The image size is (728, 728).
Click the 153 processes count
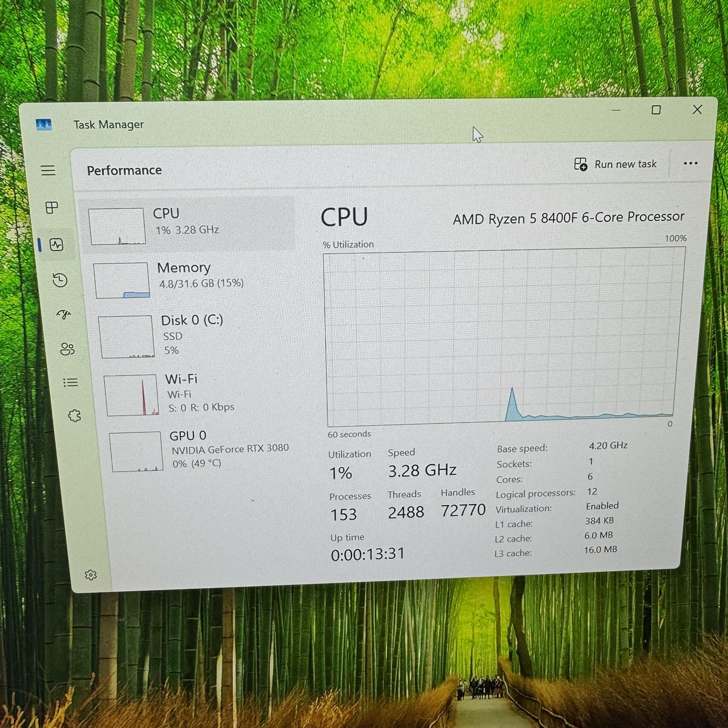[x=344, y=514]
